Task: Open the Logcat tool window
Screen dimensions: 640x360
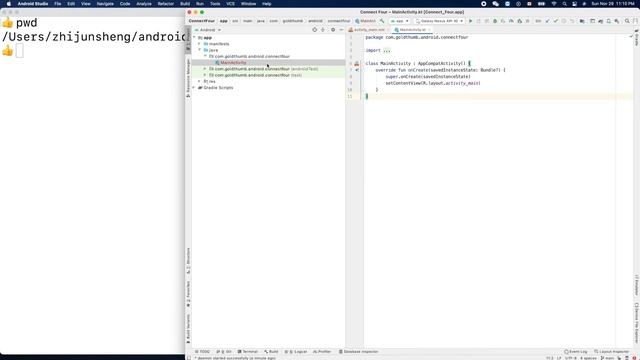Action: pos(296,351)
